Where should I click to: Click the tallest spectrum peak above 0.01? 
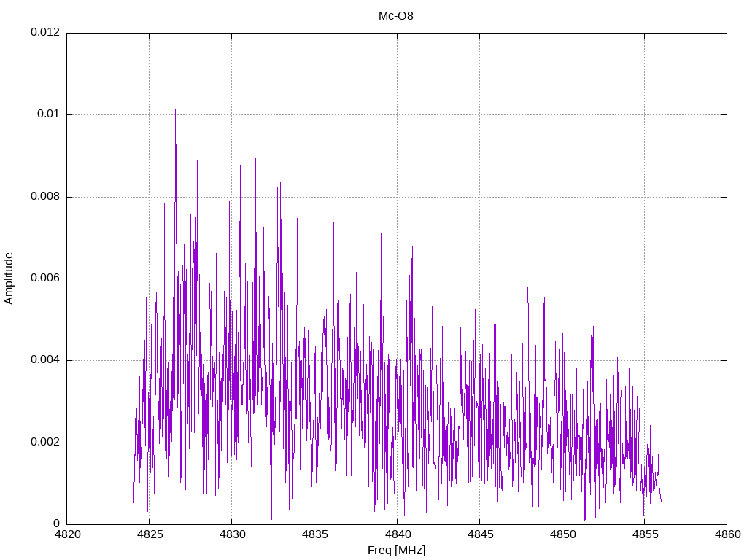click(x=175, y=111)
